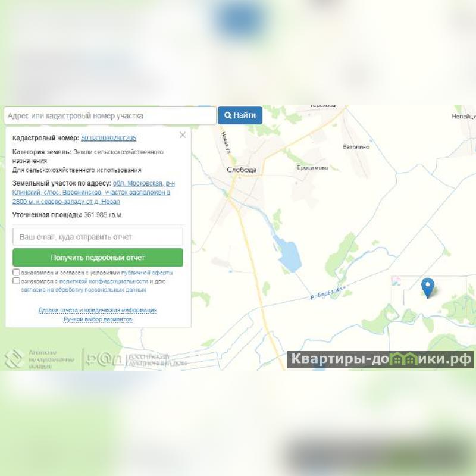Click the small image icon near the parcel
Screen dimensions: 476x476
pos(396,281)
